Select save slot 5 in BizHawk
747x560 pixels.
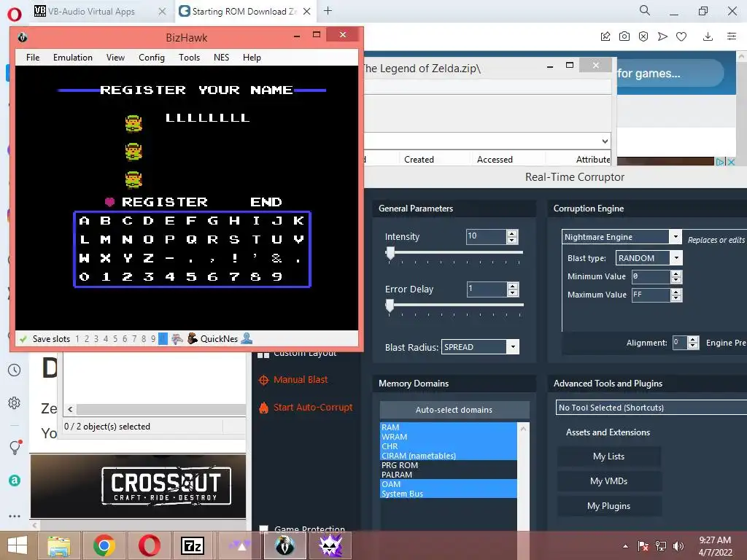pos(115,339)
